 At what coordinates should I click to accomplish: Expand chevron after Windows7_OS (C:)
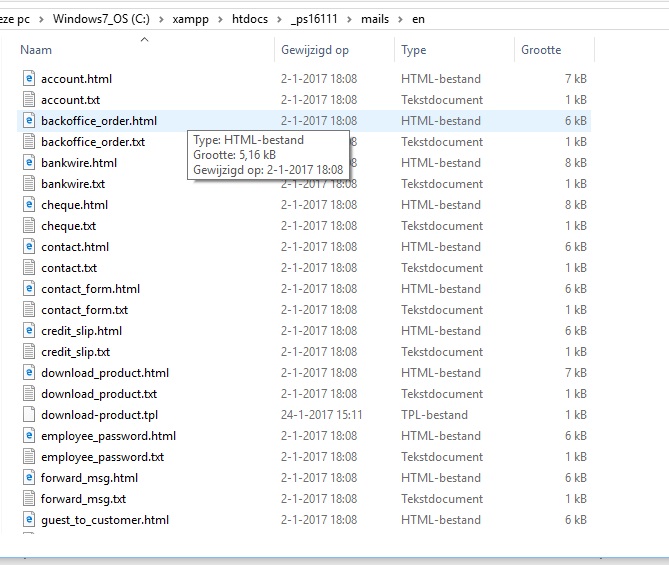[x=161, y=20]
